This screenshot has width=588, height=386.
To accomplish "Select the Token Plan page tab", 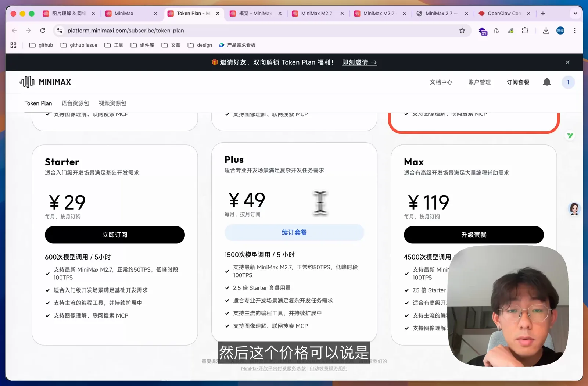I will tap(38, 103).
